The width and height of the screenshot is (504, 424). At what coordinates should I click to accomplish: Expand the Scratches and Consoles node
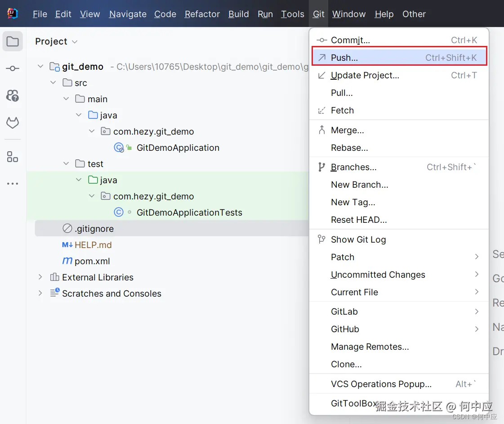pos(40,293)
